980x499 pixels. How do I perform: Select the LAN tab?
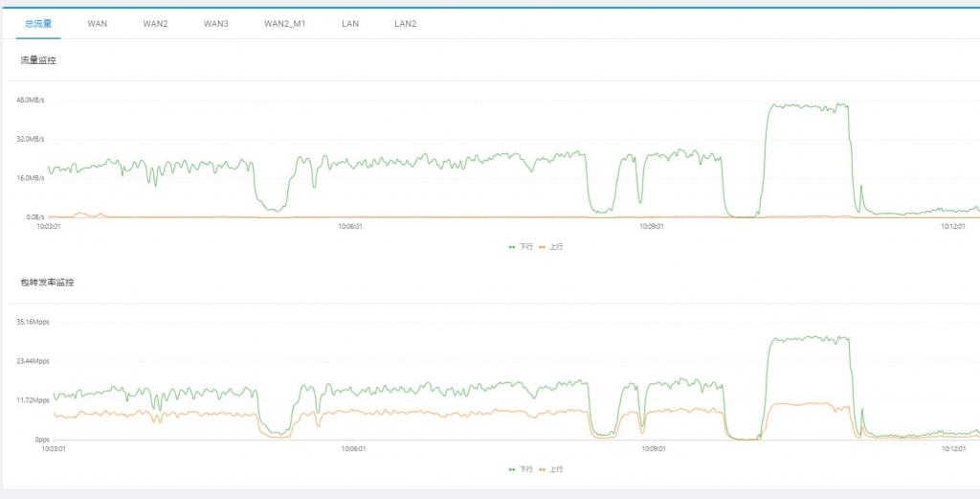click(350, 23)
